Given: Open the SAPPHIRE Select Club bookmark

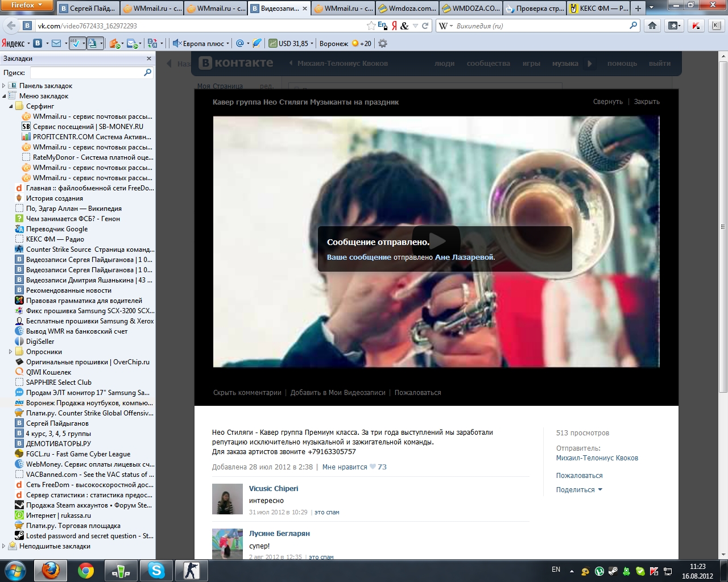Looking at the screenshot, I should click(59, 383).
